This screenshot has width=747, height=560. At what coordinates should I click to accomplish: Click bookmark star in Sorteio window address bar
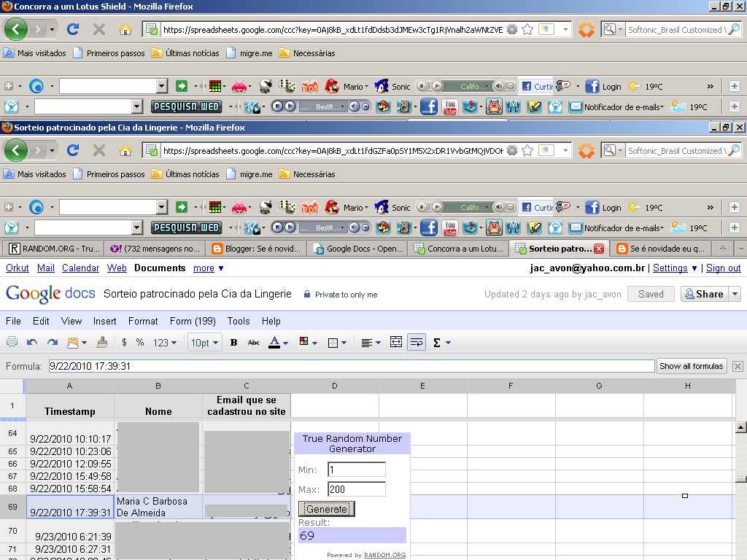(x=527, y=150)
